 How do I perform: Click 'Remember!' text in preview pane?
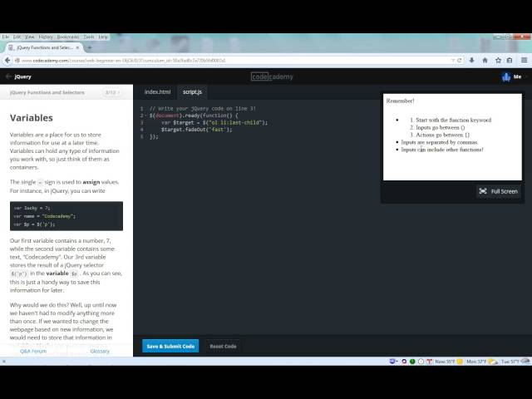[x=401, y=101]
